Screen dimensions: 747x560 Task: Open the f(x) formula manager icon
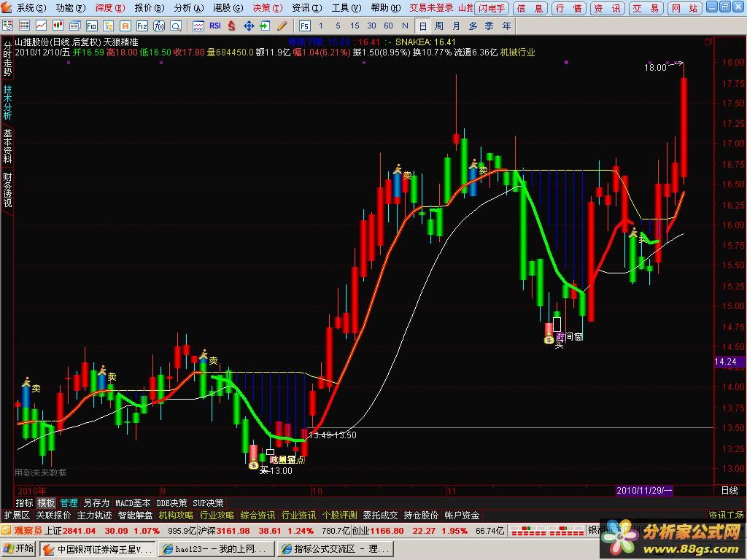pyautogui.click(x=158, y=26)
